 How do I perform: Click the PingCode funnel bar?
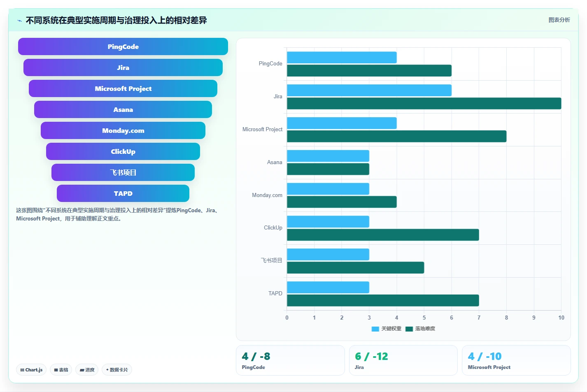click(x=123, y=46)
